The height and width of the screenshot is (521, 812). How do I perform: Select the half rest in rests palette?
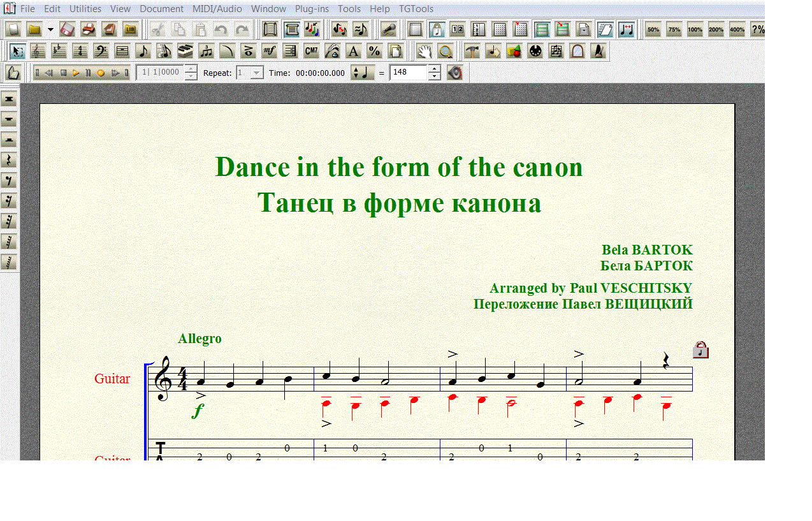click(9, 140)
